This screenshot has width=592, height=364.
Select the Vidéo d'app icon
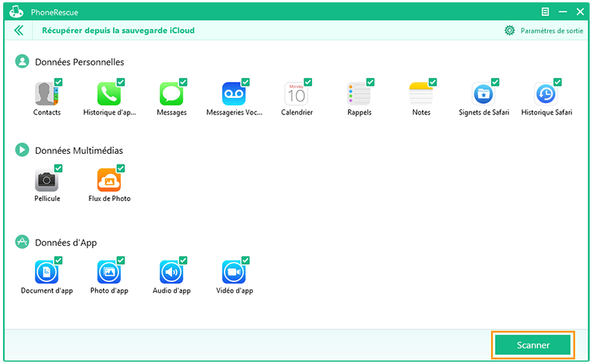(234, 272)
